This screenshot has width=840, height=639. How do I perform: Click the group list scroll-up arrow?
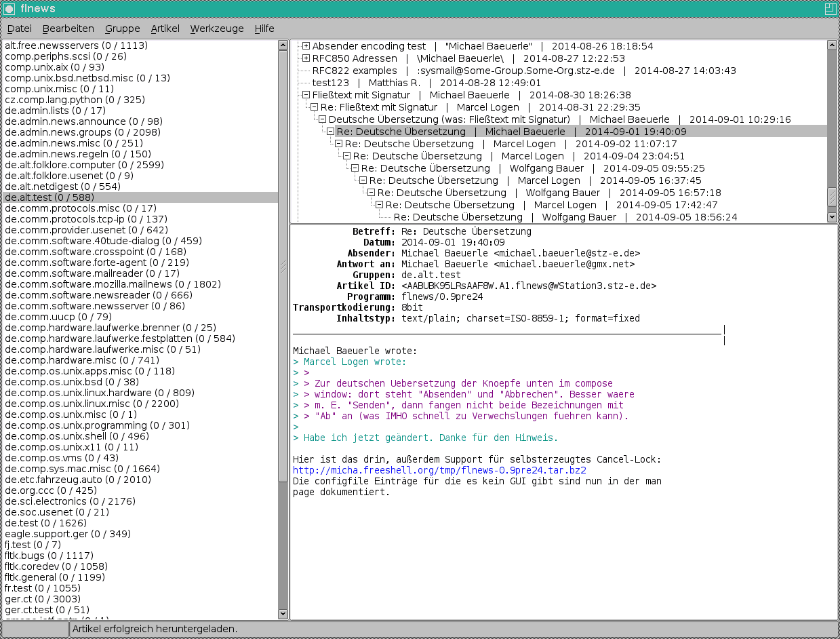pos(283,45)
